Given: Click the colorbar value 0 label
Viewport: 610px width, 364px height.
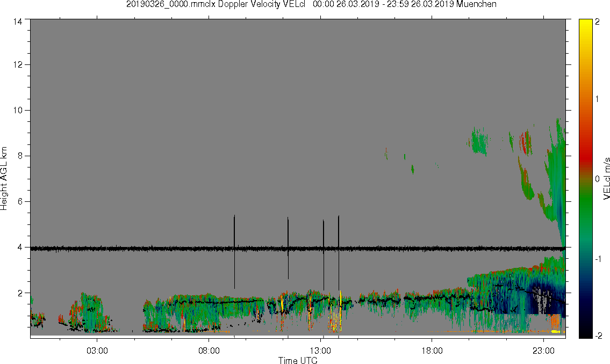Looking at the screenshot, I should 598,179.
